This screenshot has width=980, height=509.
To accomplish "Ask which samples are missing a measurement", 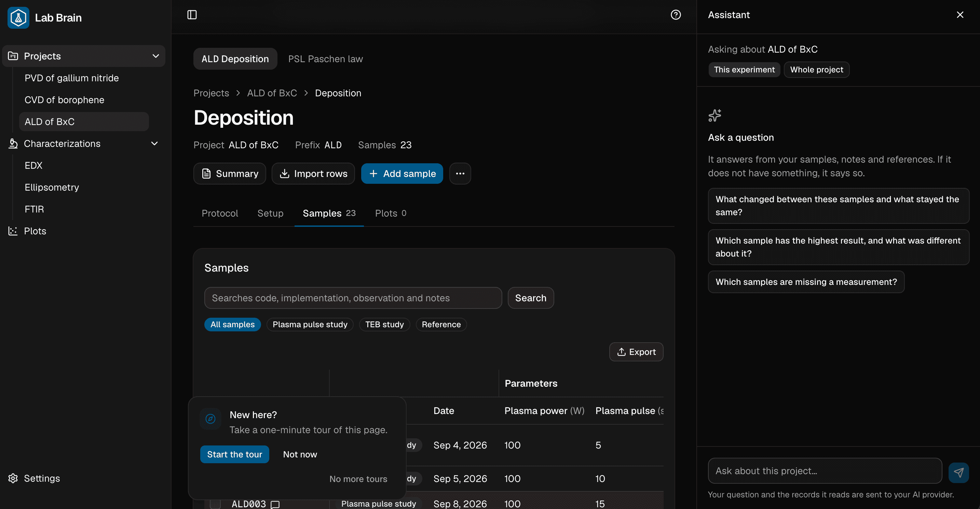I will (x=806, y=282).
